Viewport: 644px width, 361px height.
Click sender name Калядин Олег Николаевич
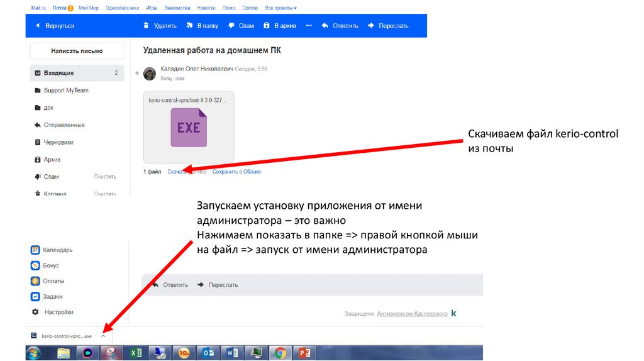(197, 69)
